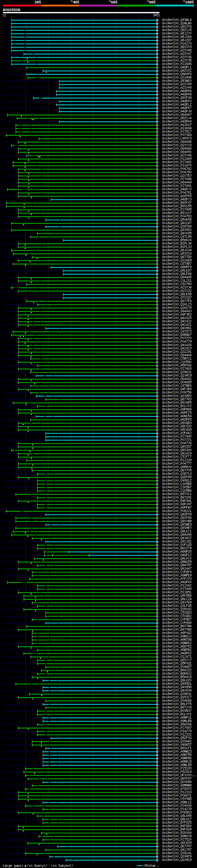Open hit UniRef100_Q1WLW0

(x=176, y=23)
